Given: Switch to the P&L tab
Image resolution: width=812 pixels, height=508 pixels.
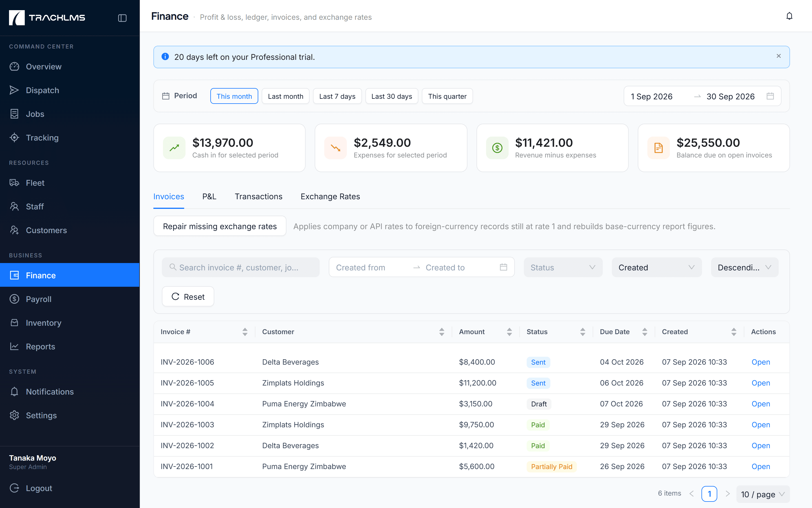Looking at the screenshot, I should (209, 196).
